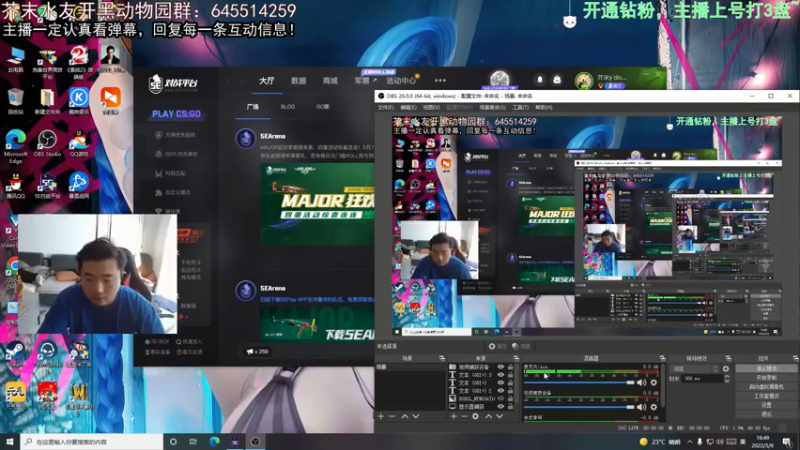Image resolution: width=800 pixels, height=450 pixels.
Task: Open the 腾讯QQ penguin desktop shortcut
Action: pos(15,186)
